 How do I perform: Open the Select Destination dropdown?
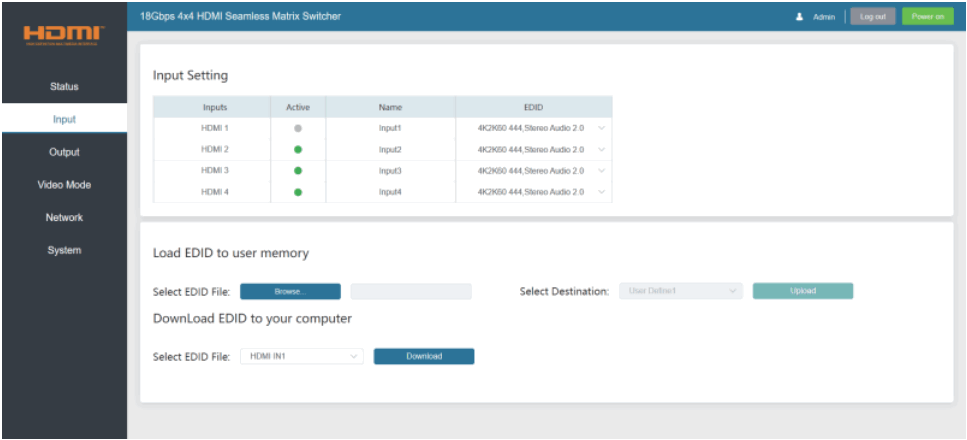tap(680, 291)
